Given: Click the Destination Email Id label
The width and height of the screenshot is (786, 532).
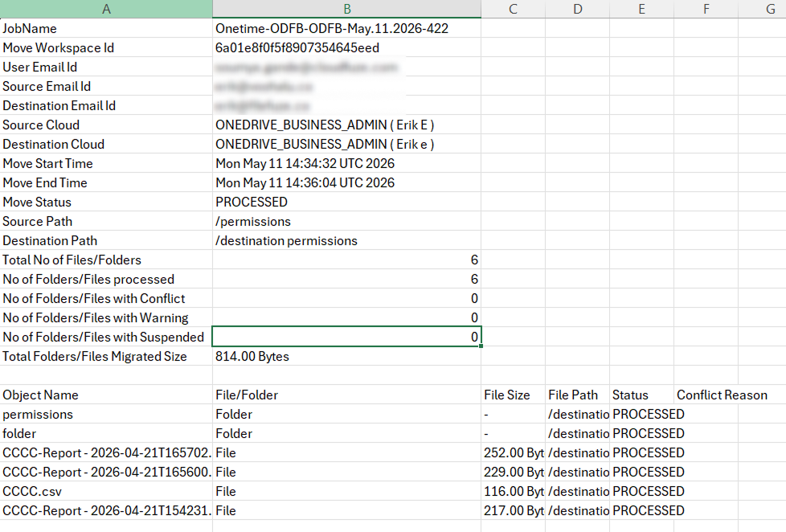Looking at the screenshot, I should pyautogui.click(x=59, y=106).
